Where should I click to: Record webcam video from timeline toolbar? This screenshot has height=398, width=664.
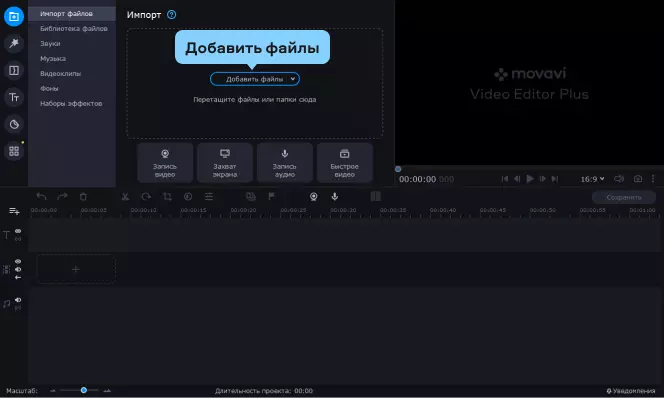313,197
